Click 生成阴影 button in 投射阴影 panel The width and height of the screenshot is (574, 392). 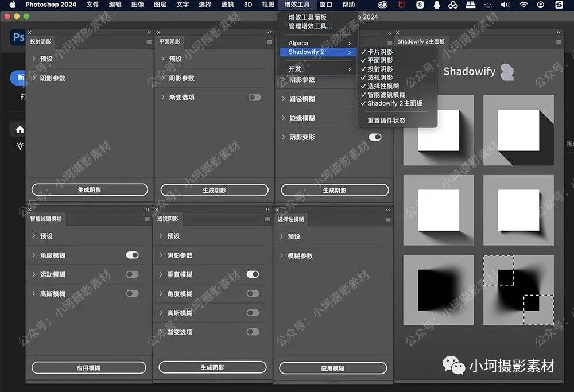tap(90, 189)
